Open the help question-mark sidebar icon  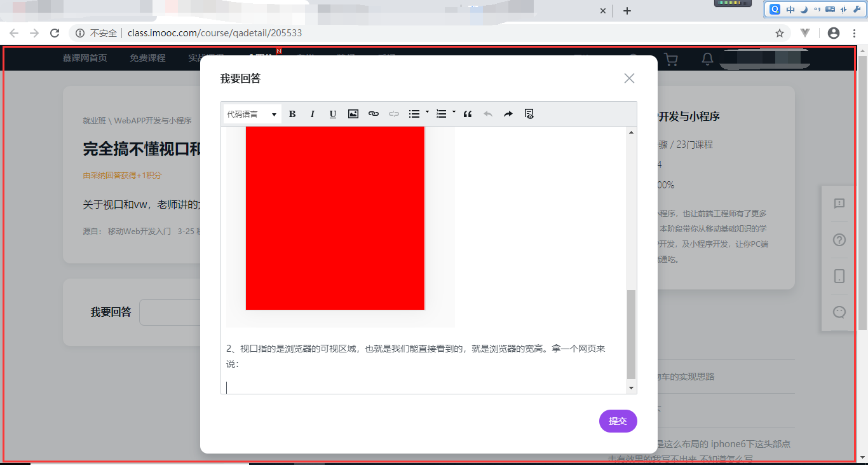coord(839,240)
